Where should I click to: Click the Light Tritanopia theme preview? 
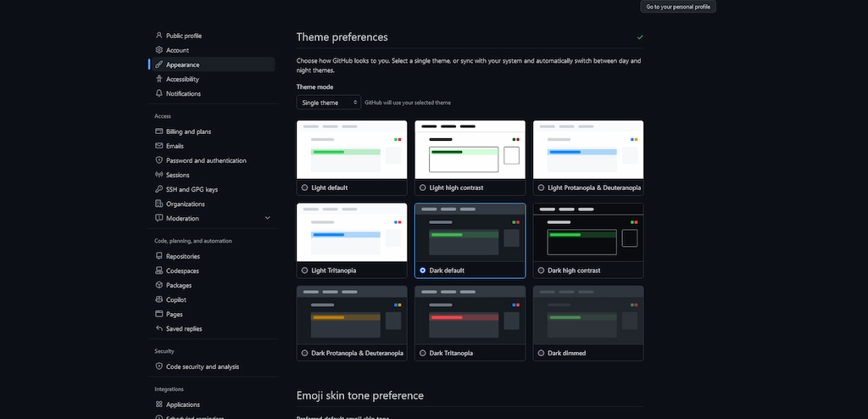point(352,232)
